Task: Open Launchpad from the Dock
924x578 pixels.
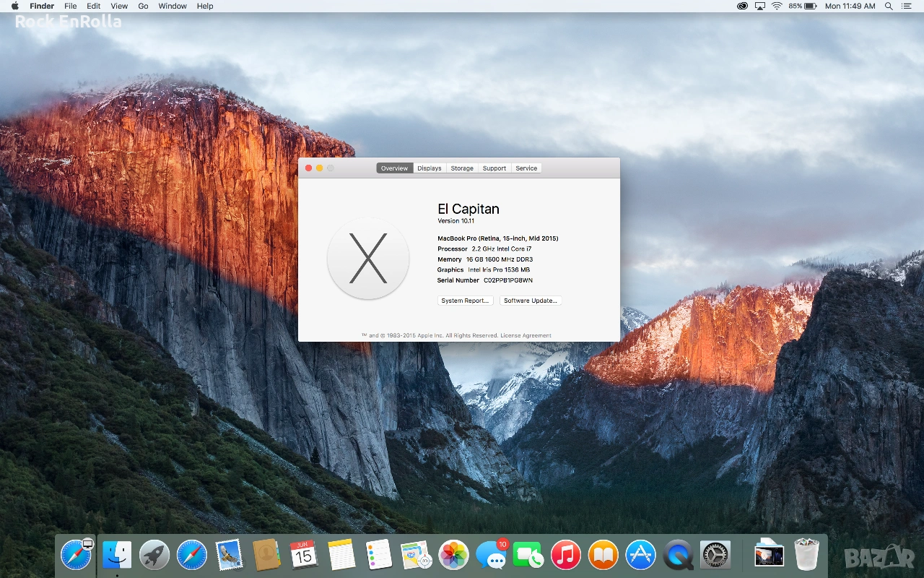Action: 154,555
